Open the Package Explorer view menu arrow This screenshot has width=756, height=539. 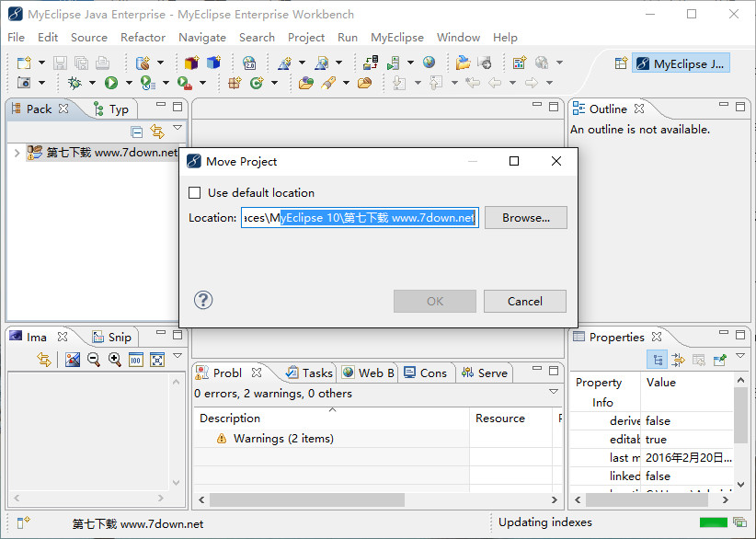coord(178,129)
